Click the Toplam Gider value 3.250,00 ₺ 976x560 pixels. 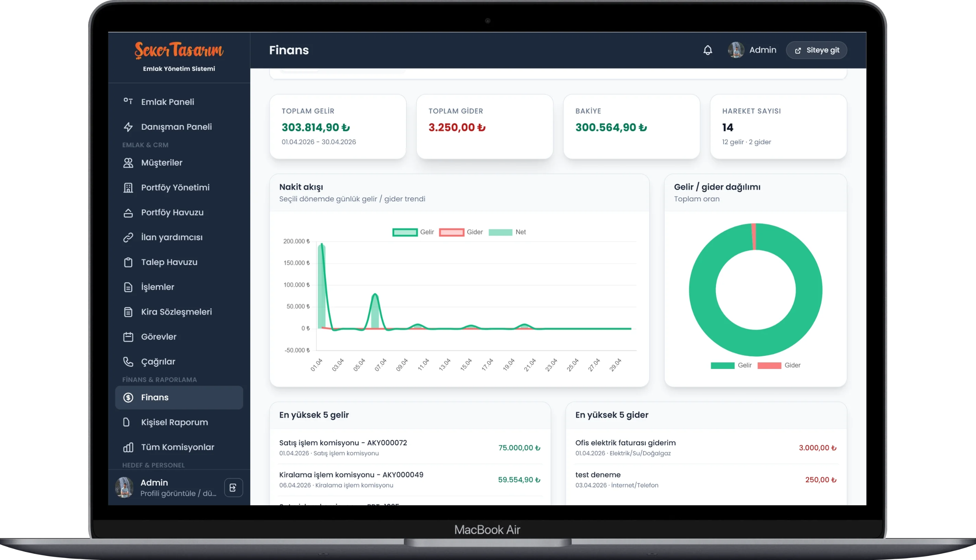point(457,127)
